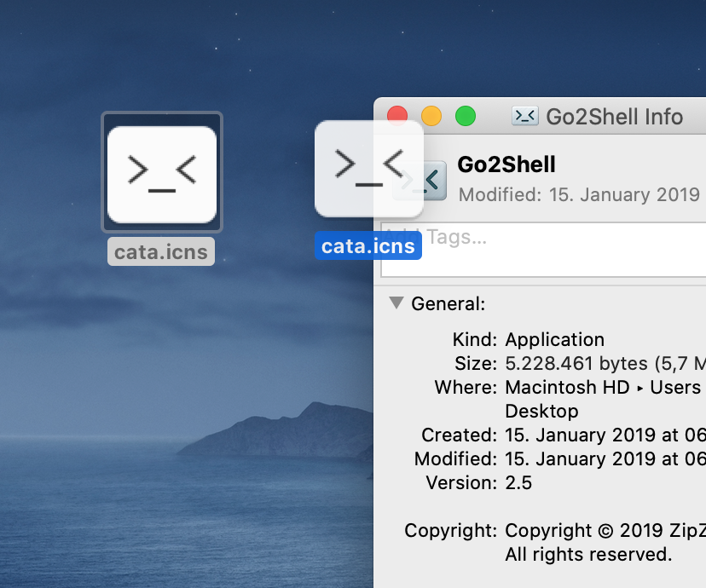Image resolution: width=706 pixels, height=588 pixels.
Task: Click the dragged translucent cata icon thumbnail
Action: 368,169
